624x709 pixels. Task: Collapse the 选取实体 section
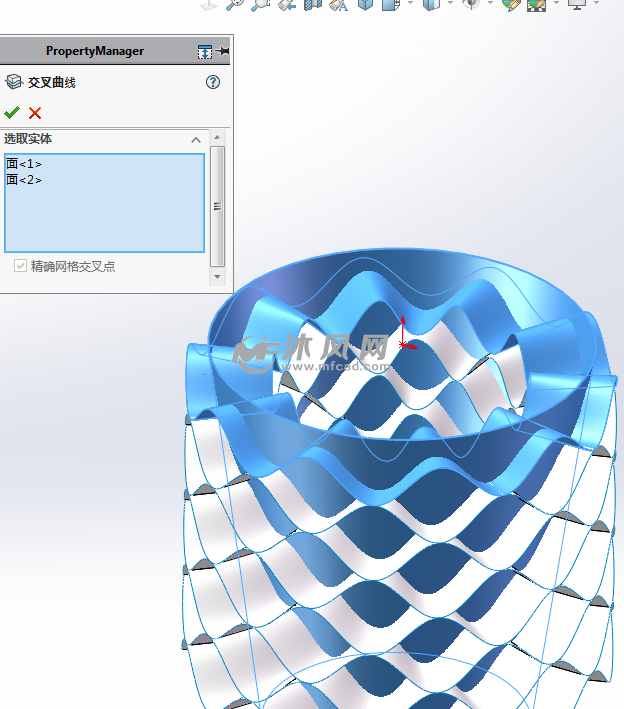(x=196, y=140)
